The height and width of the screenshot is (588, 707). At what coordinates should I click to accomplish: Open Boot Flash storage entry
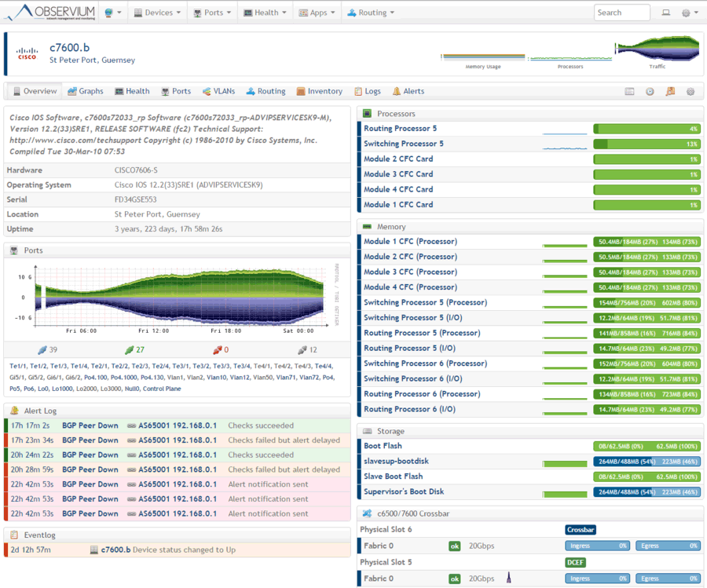pyautogui.click(x=383, y=446)
